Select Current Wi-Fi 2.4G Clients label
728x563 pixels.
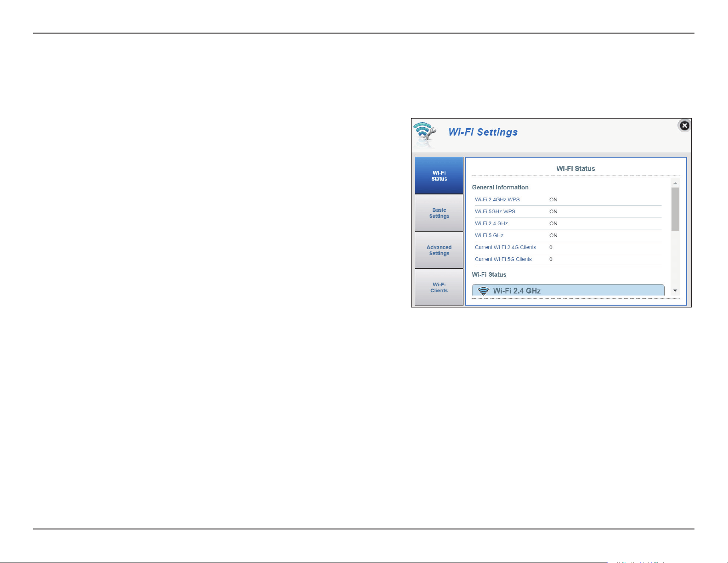click(505, 247)
